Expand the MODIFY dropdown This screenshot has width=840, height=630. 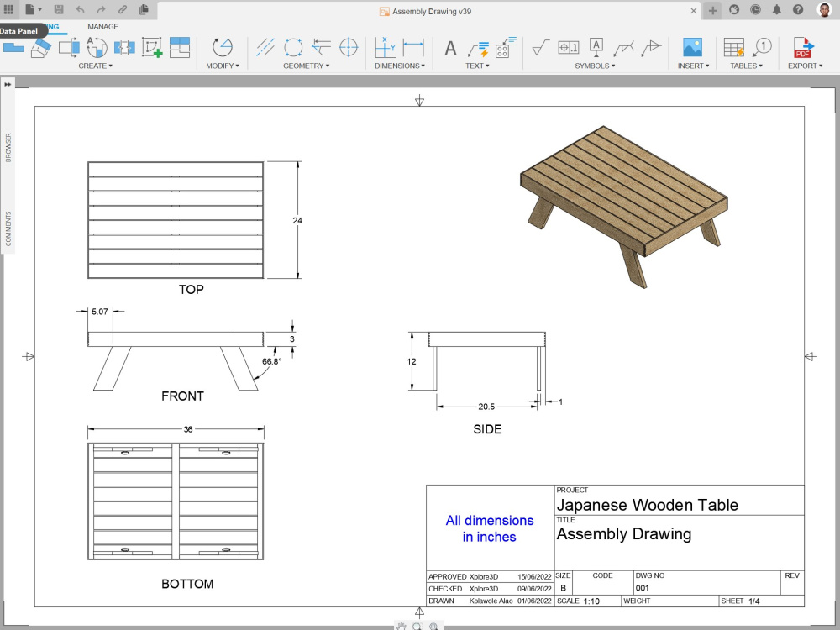[223, 66]
